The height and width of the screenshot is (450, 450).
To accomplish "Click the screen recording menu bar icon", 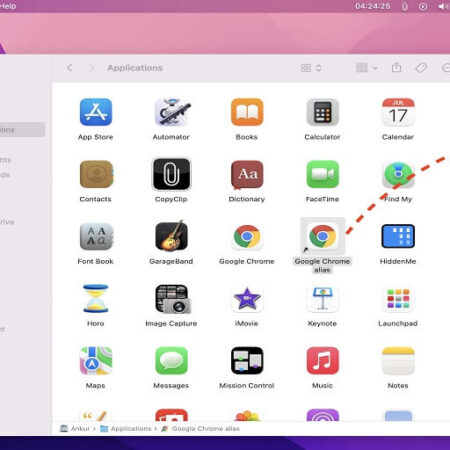I will tap(423, 6).
